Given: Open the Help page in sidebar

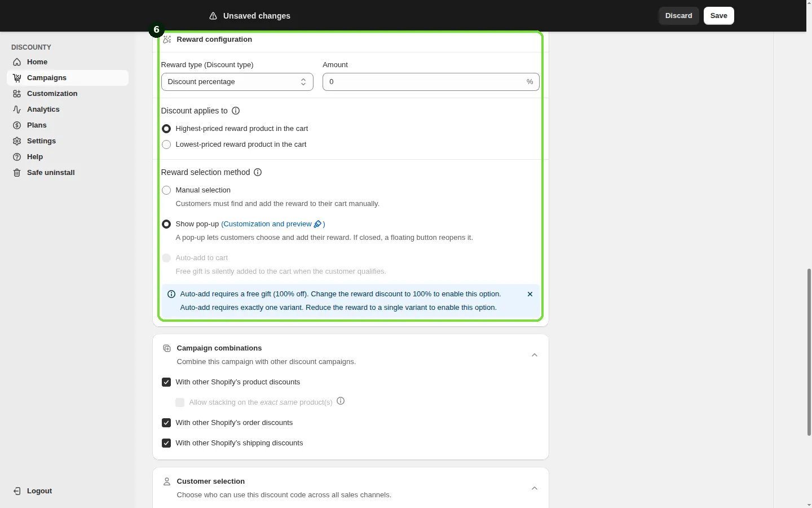Looking at the screenshot, I should pyautogui.click(x=68, y=157).
